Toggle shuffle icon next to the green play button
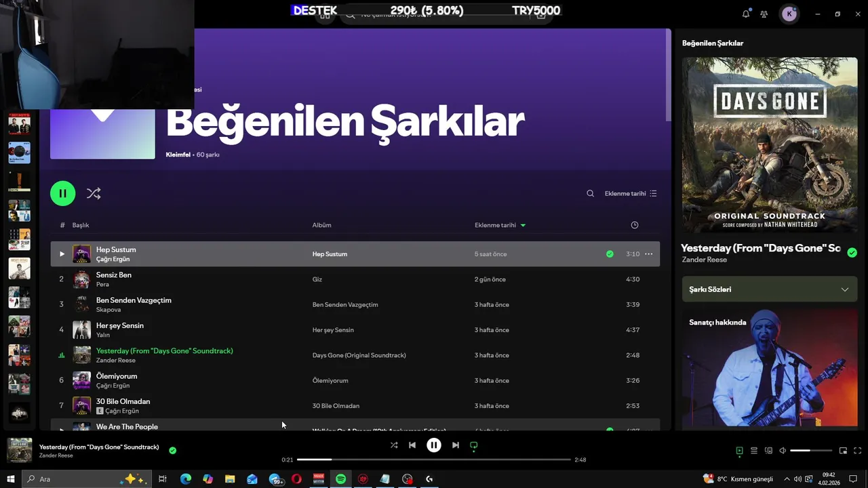Screen dimensions: 868x488 point(94,194)
